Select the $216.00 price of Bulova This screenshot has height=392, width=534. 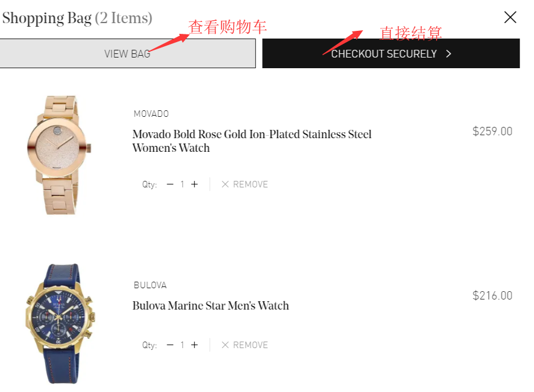[x=492, y=296]
